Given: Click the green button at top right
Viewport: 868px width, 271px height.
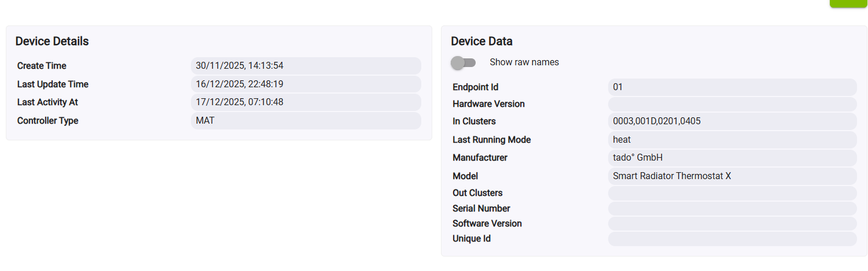Looking at the screenshot, I should click(848, 3).
